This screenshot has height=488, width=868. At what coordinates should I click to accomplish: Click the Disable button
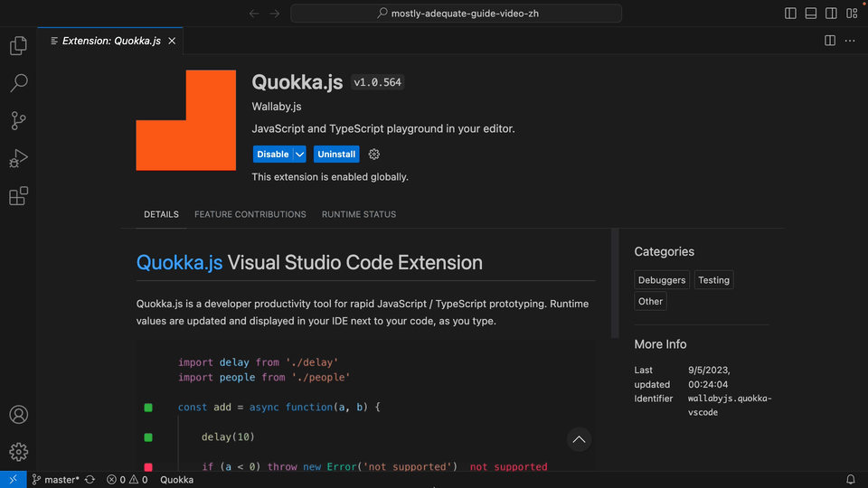272,155
